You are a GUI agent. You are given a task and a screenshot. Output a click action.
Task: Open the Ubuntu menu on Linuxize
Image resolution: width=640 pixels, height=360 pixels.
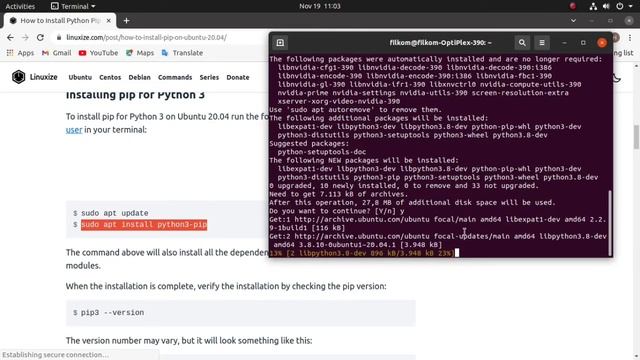(x=80, y=77)
